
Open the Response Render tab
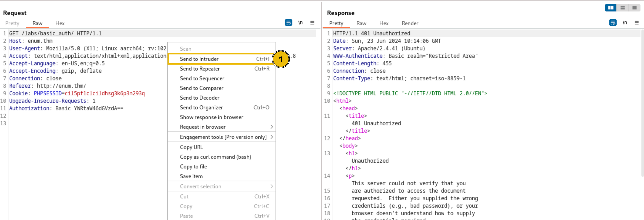[x=410, y=23]
